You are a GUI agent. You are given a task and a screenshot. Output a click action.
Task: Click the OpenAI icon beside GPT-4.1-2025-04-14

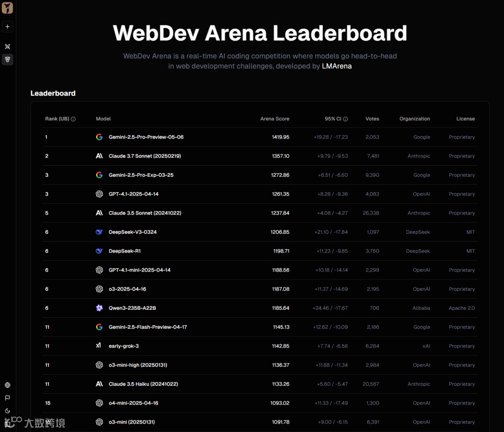pyautogui.click(x=99, y=194)
